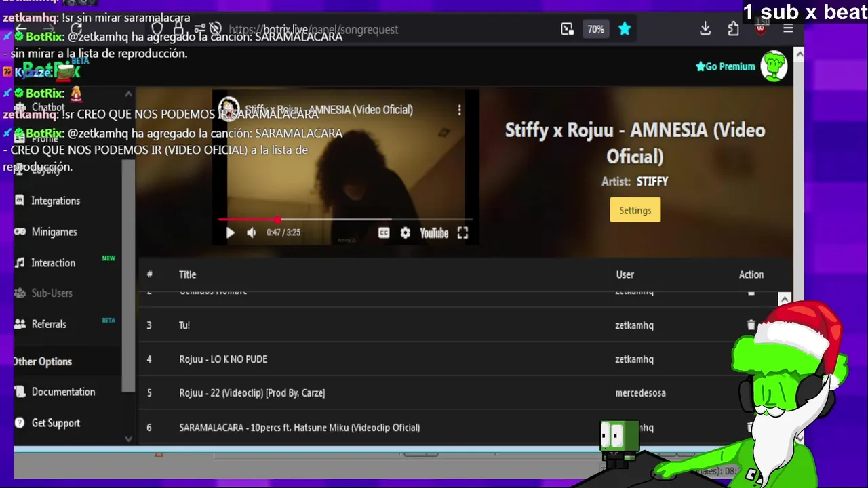Open Documentation in the sidebar
Screen dimensions: 868x488
(x=63, y=392)
